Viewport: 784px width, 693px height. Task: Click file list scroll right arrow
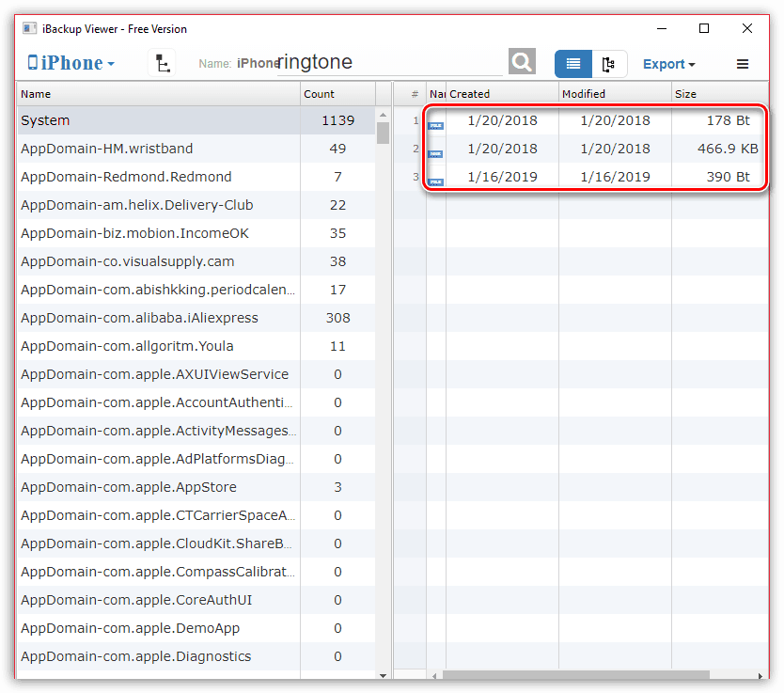click(x=760, y=675)
